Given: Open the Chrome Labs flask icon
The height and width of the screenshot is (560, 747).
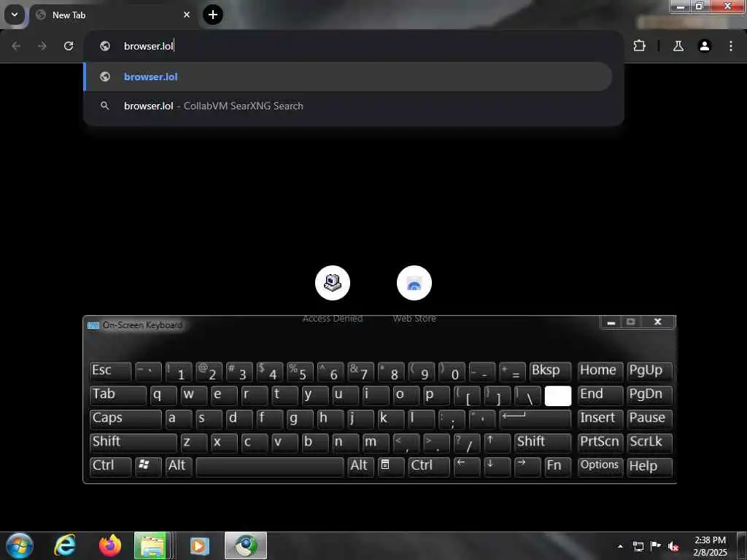Looking at the screenshot, I should (x=678, y=46).
